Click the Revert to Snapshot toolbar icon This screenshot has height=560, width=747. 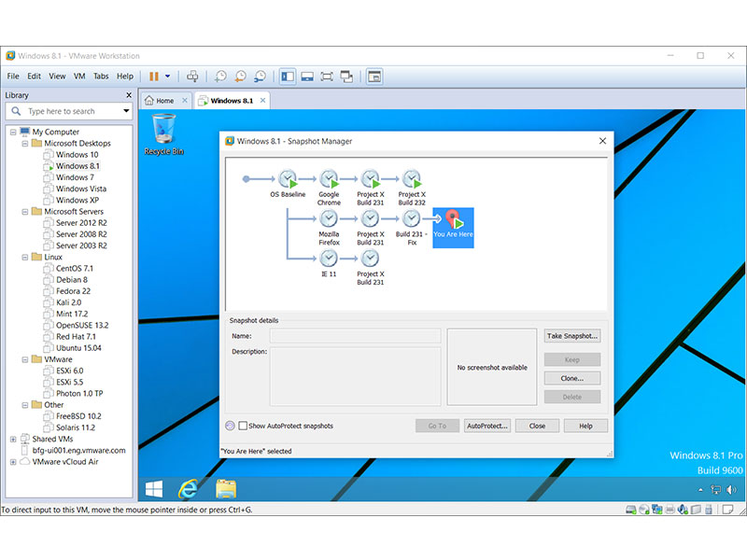coord(241,77)
